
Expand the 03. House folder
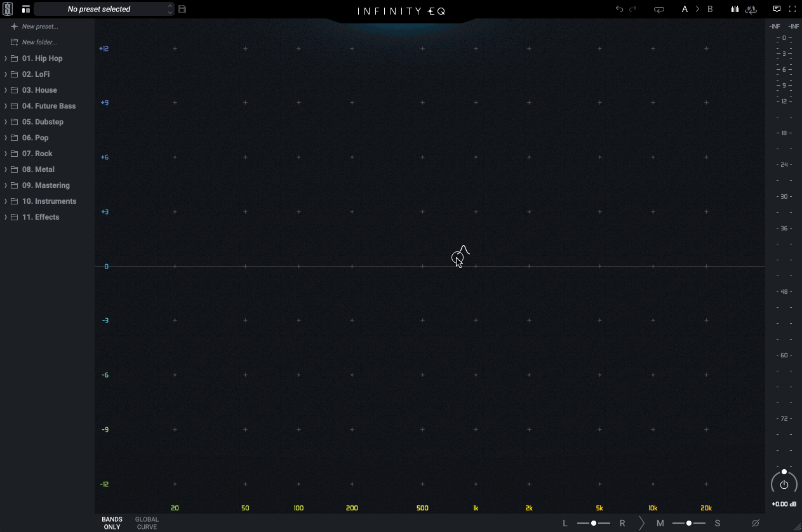tap(6, 90)
